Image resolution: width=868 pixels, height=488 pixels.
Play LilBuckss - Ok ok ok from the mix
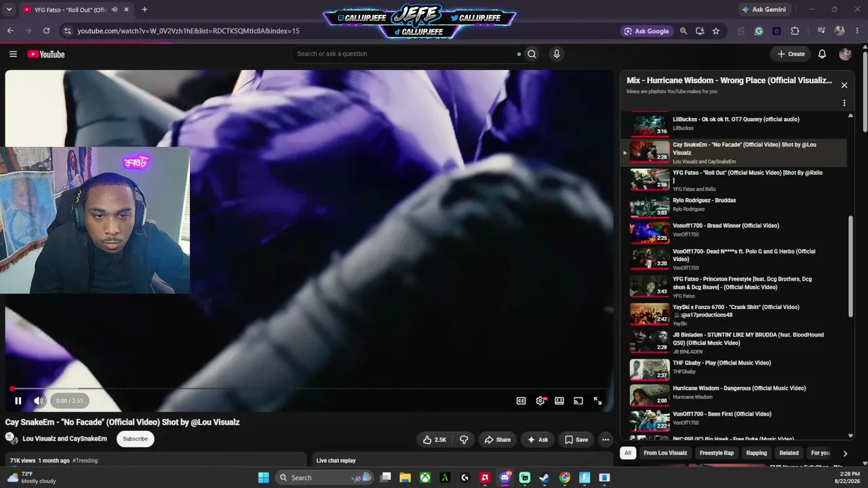(734, 124)
